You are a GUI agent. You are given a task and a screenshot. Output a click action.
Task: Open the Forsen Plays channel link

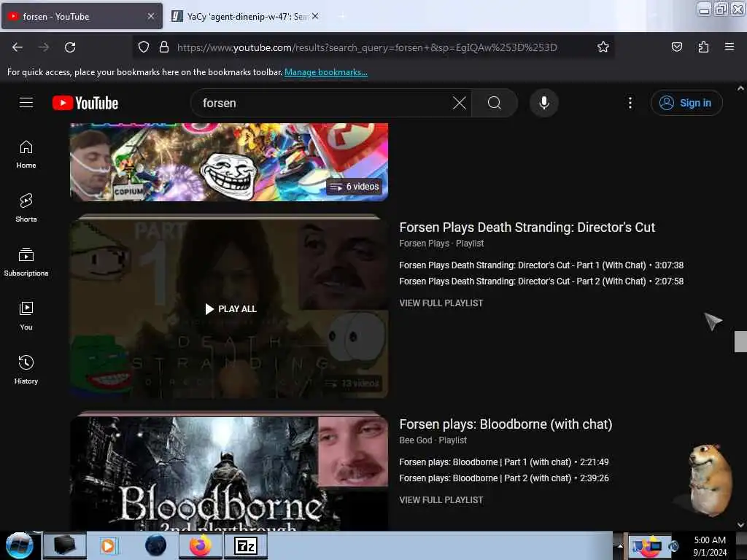point(424,244)
